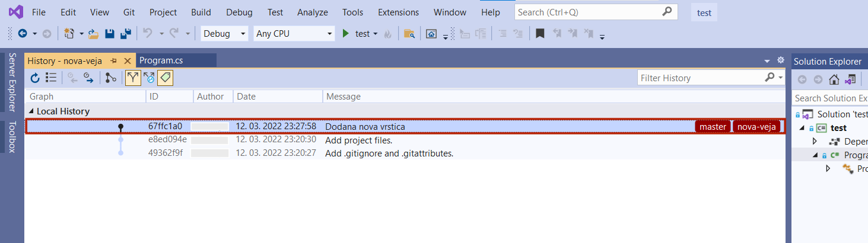
Task: Click the nova-veja branch label
Action: [x=756, y=126]
